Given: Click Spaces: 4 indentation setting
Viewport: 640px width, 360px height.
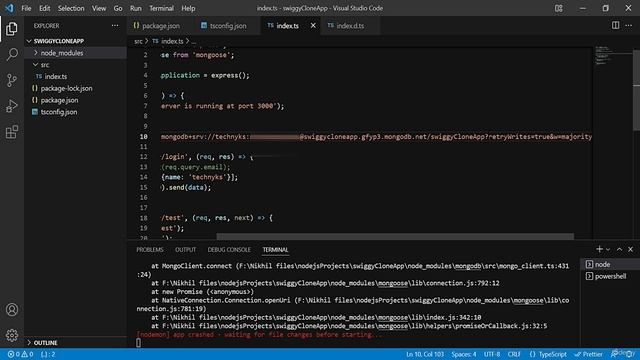Looking at the screenshot, I should pos(464,354).
